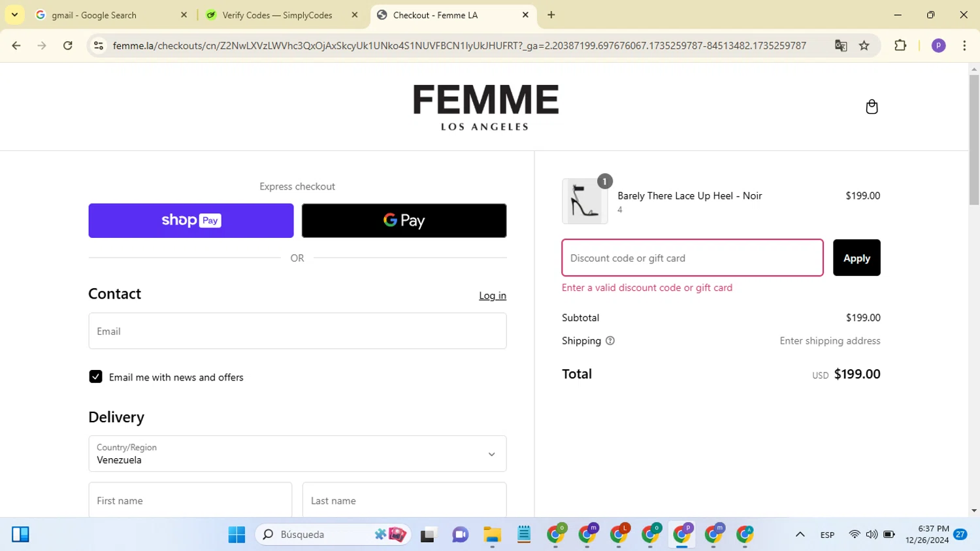Click the FEMME Los Angeles logo
The width and height of the screenshot is (980, 551).
pyautogui.click(x=485, y=107)
